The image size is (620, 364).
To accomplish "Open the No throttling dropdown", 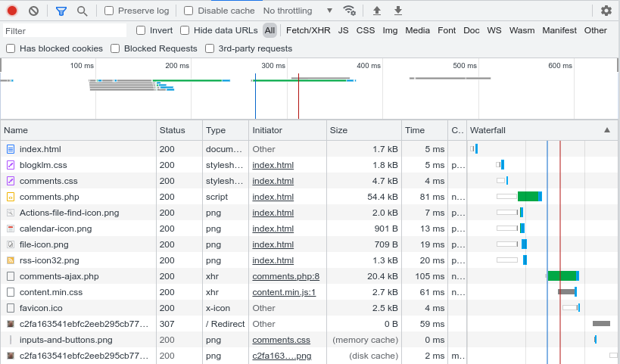I will click(298, 11).
